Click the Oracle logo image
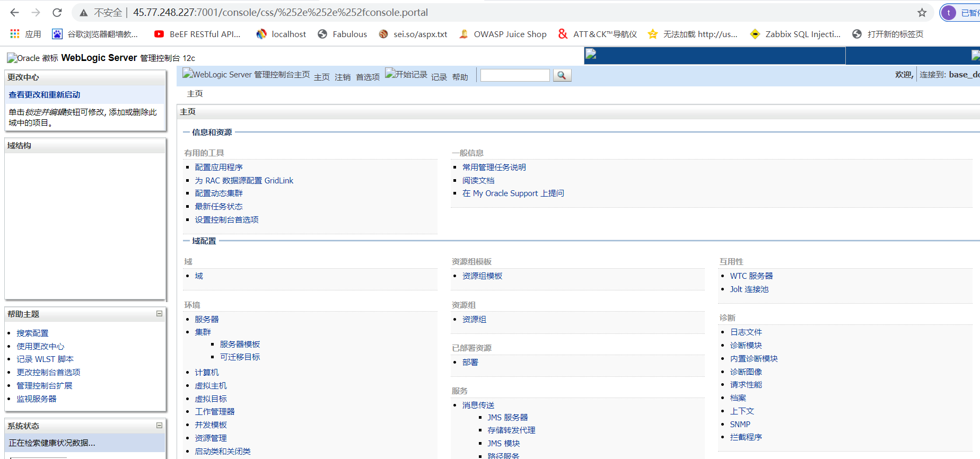 (x=32, y=58)
